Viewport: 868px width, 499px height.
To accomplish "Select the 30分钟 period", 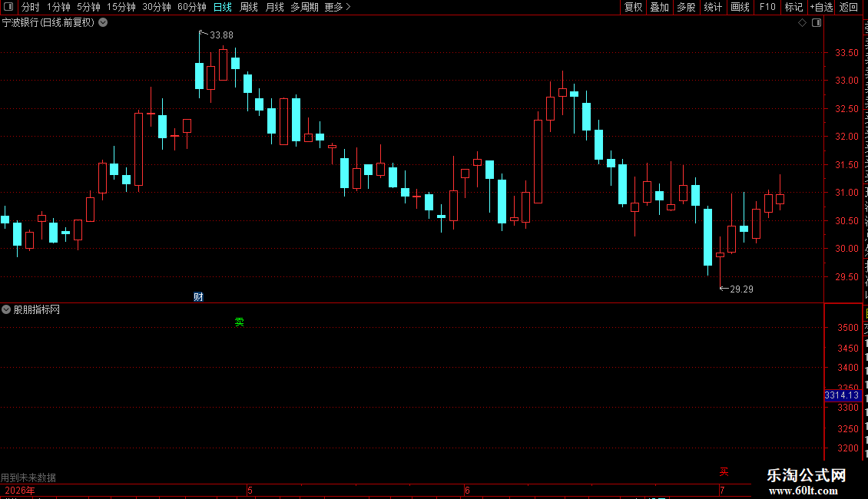I will click(x=157, y=7).
